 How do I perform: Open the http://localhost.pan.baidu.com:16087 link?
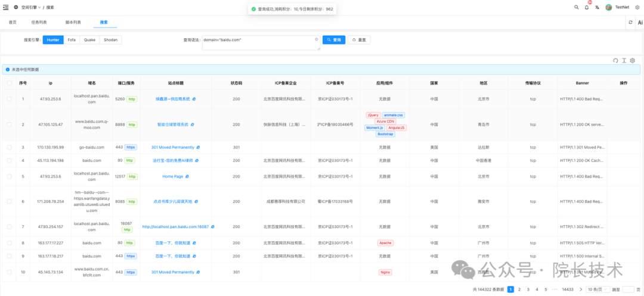click(175, 227)
